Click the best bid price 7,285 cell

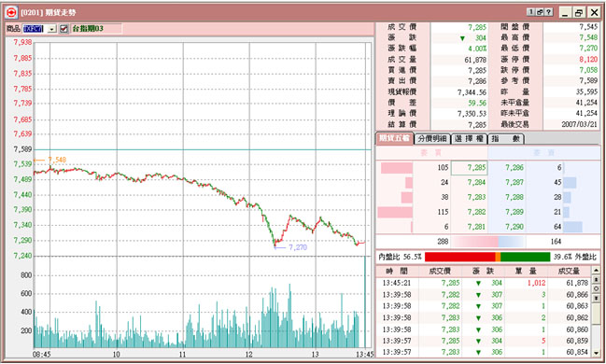(470, 168)
